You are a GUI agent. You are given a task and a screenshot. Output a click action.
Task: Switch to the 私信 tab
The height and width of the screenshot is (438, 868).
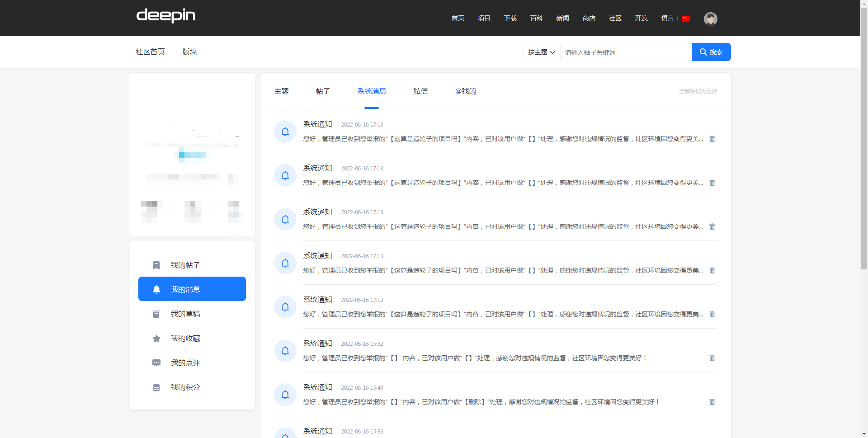[x=420, y=91]
